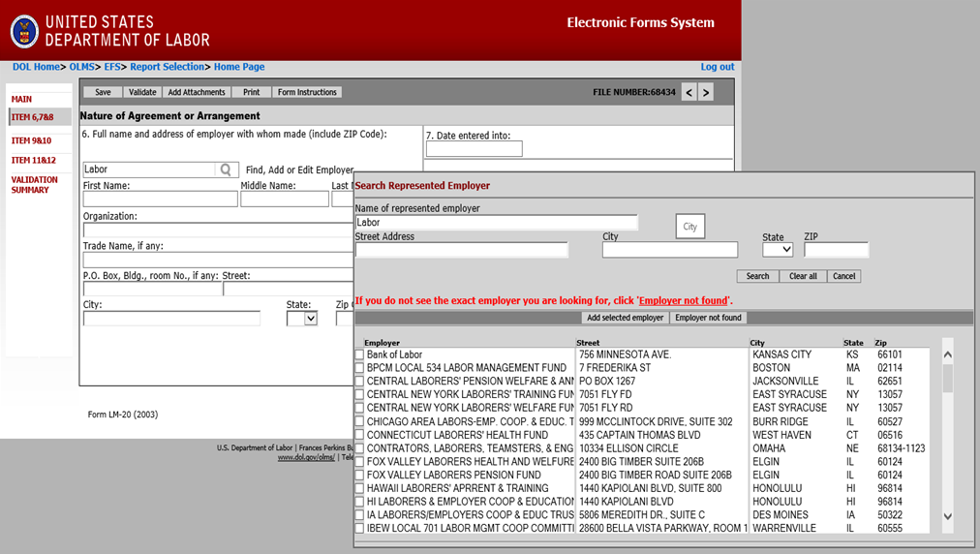Image resolution: width=980 pixels, height=554 pixels.
Task: Click the results list scroll-up arrow
Action: point(947,354)
